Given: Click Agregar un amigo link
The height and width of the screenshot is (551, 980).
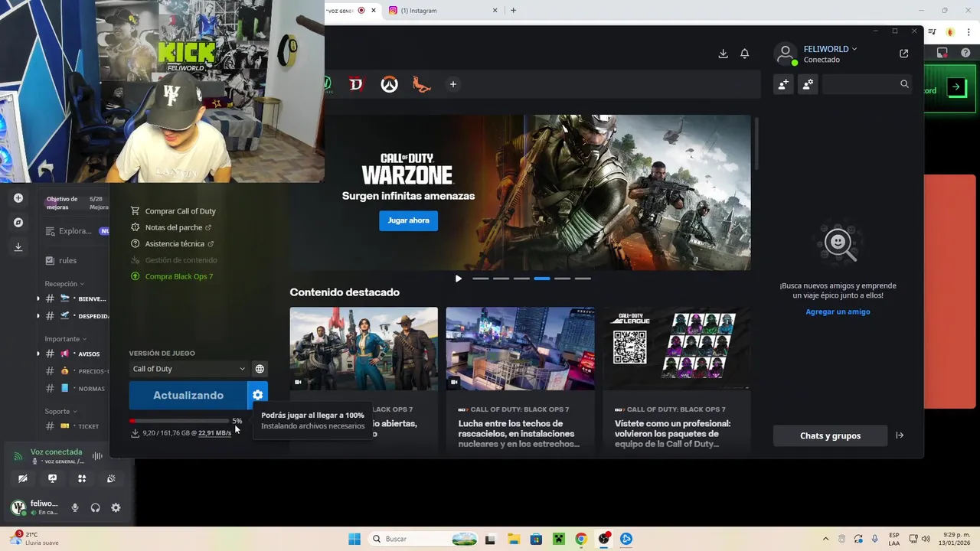Looking at the screenshot, I should [x=838, y=311].
